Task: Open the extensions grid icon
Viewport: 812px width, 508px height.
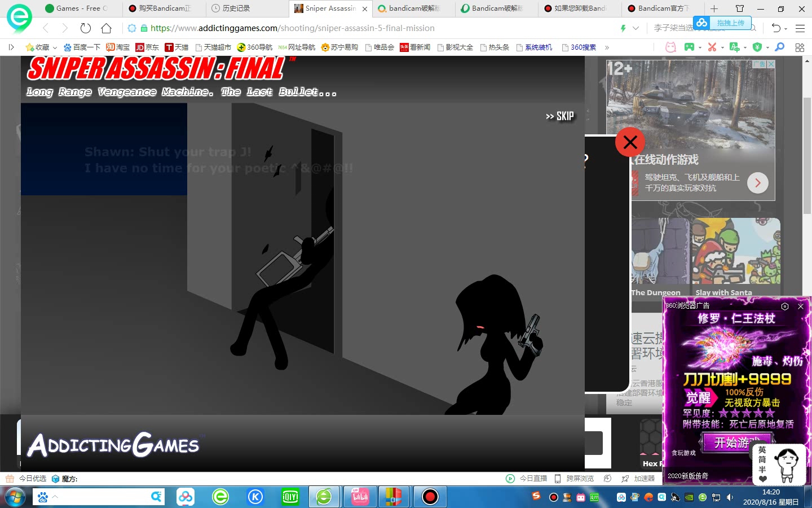Action: click(x=800, y=47)
